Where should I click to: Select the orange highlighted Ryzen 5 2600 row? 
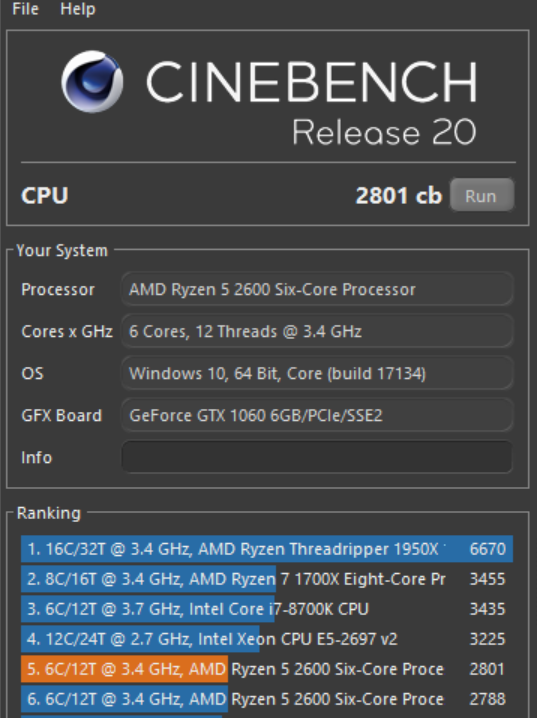coord(267,669)
